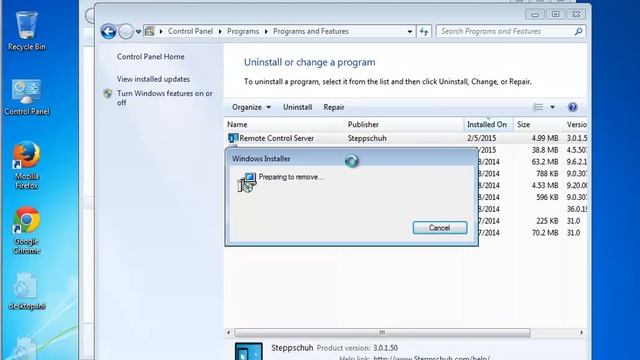
Task: Click the 788 KB size value
Action: tap(547, 173)
